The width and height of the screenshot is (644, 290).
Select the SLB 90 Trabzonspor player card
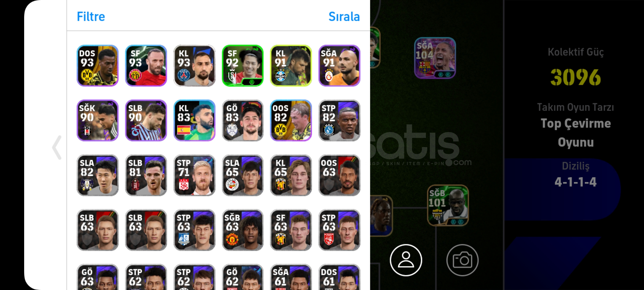coord(146,120)
